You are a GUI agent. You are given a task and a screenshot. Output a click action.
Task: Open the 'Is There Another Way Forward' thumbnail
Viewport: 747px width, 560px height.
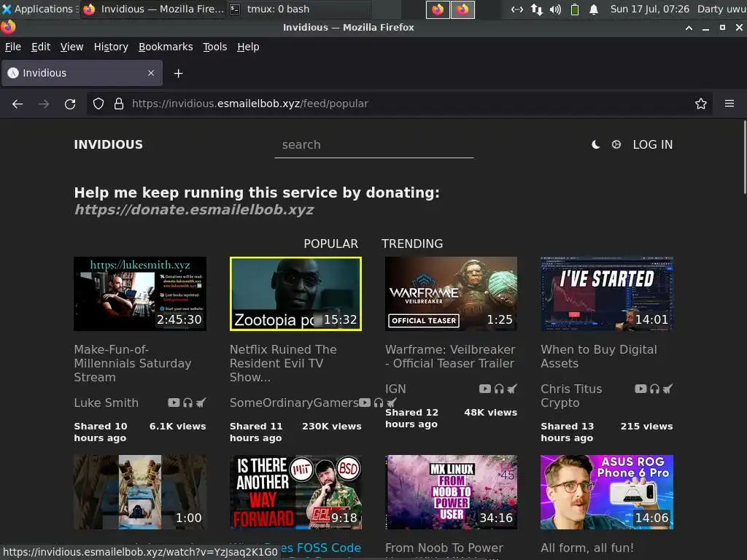[296, 492]
